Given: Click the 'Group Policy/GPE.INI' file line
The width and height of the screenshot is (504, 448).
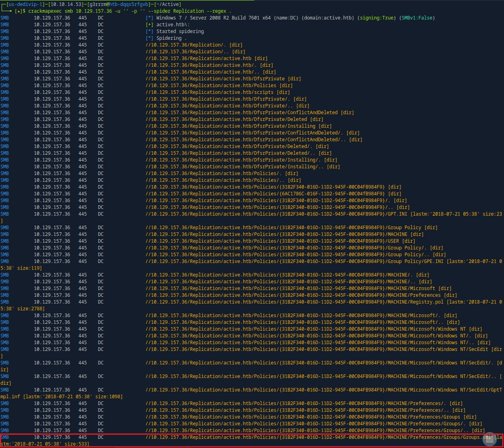Looking at the screenshot, I should [x=324, y=261].
